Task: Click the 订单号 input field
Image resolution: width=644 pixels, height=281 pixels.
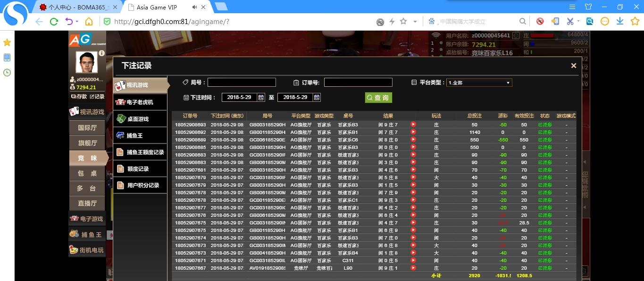Action: point(358,83)
